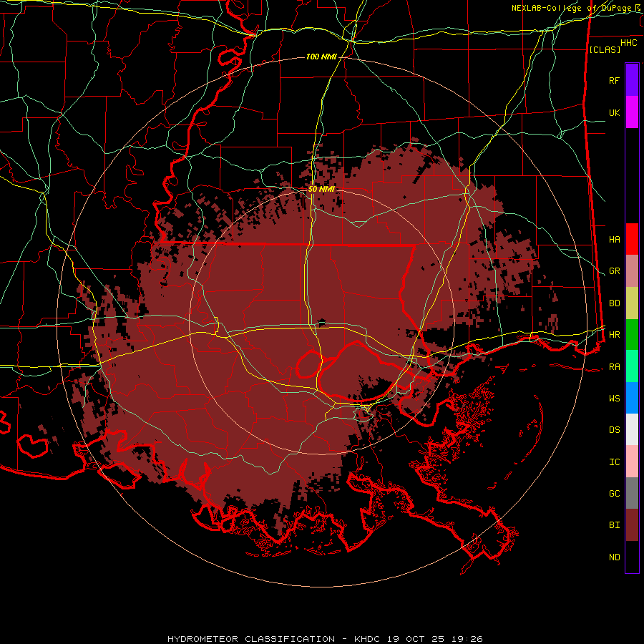Click the GR pink-brown legend swatch
This screenshot has height=644, width=644.
(x=632, y=271)
